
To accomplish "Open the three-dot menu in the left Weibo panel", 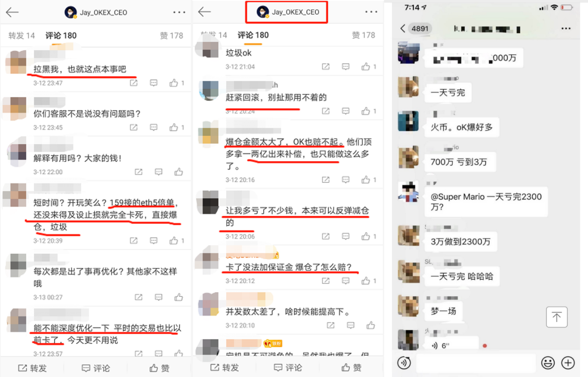I will coord(179,13).
